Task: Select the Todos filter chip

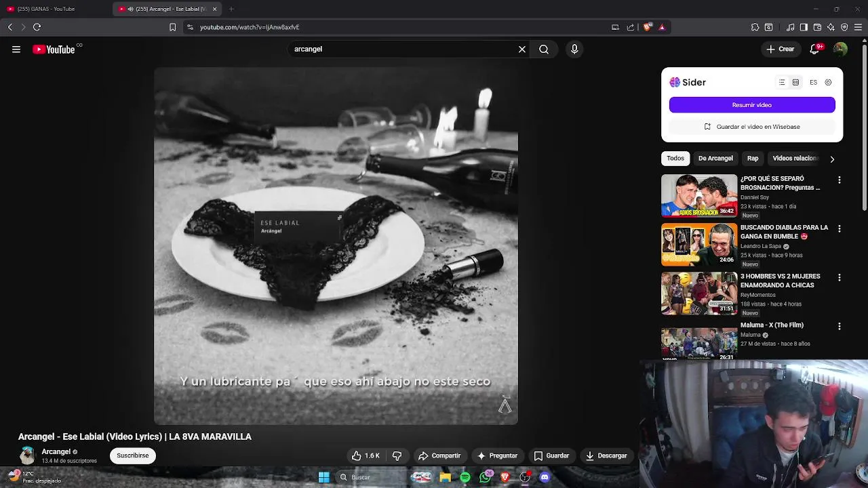Action: (675, 159)
